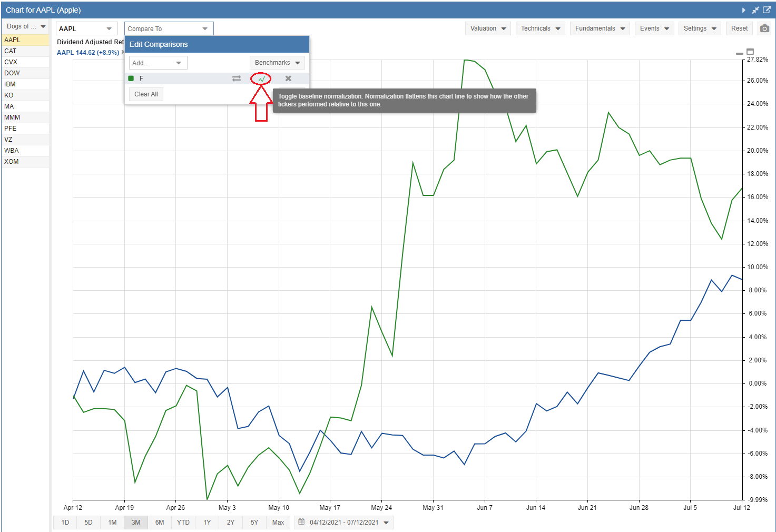This screenshot has width=776, height=532.
Task: Open the Events menu
Action: click(654, 28)
